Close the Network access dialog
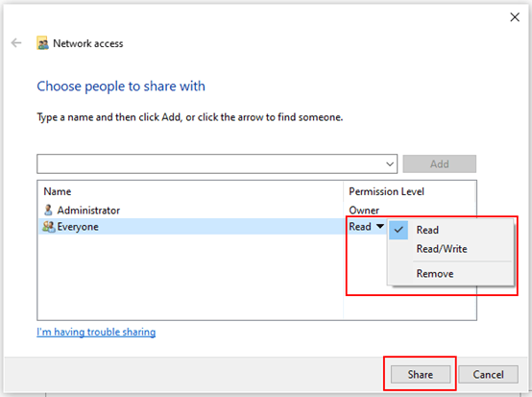Image resolution: width=532 pixels, height=397 pixels. (515, 17)
